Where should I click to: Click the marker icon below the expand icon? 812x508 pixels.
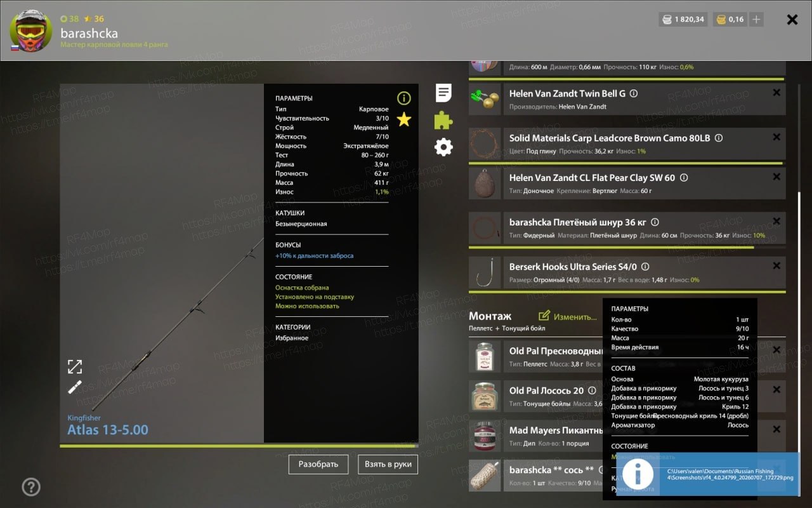pos(75,387)
